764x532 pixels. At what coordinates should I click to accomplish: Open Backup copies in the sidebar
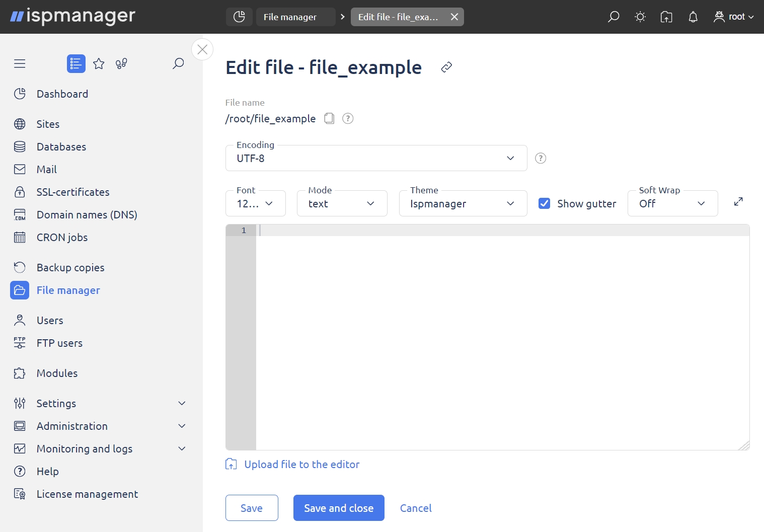click(70, 267)
